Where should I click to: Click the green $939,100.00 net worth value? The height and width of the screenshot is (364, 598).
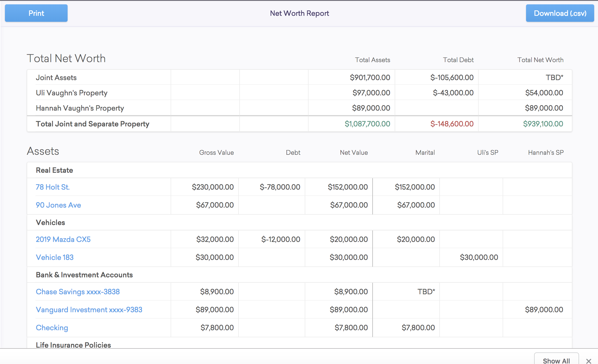pos(543,124)
